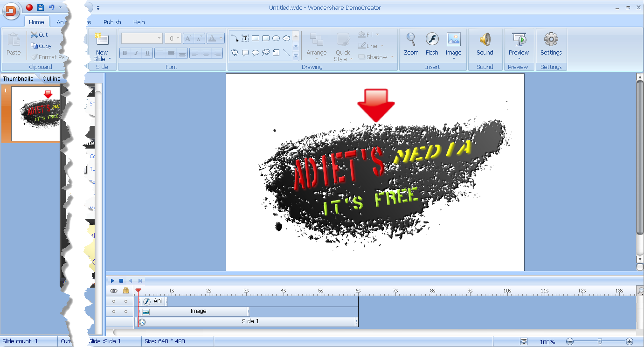The width and height of the screenshot is (644, 347).
Task: Stop timeline playback
Action: 121,281
